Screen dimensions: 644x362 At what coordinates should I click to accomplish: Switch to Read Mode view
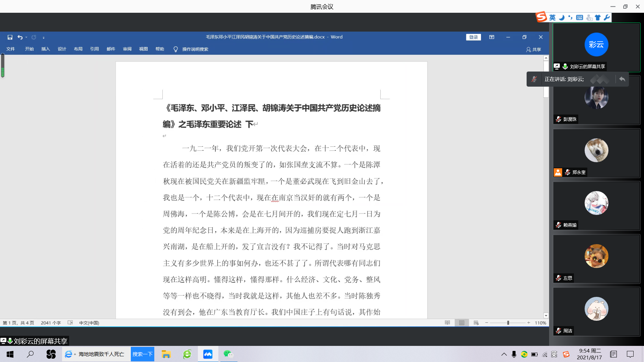(447, 323)
